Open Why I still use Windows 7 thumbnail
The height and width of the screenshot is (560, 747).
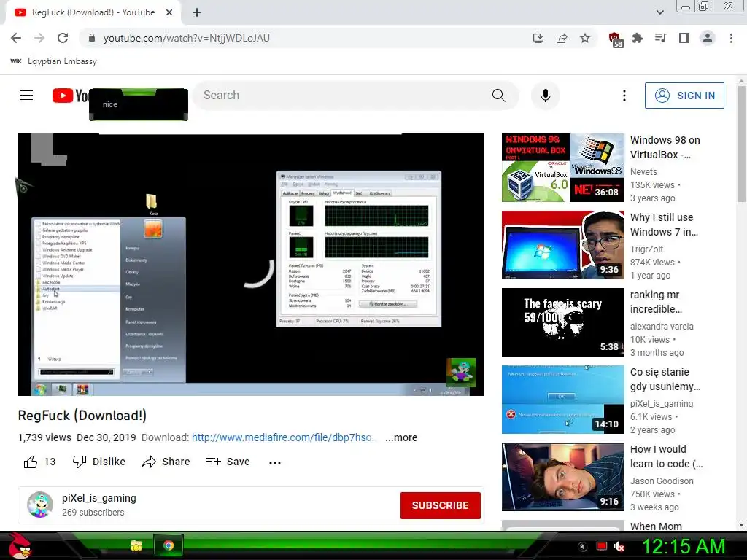562,245
